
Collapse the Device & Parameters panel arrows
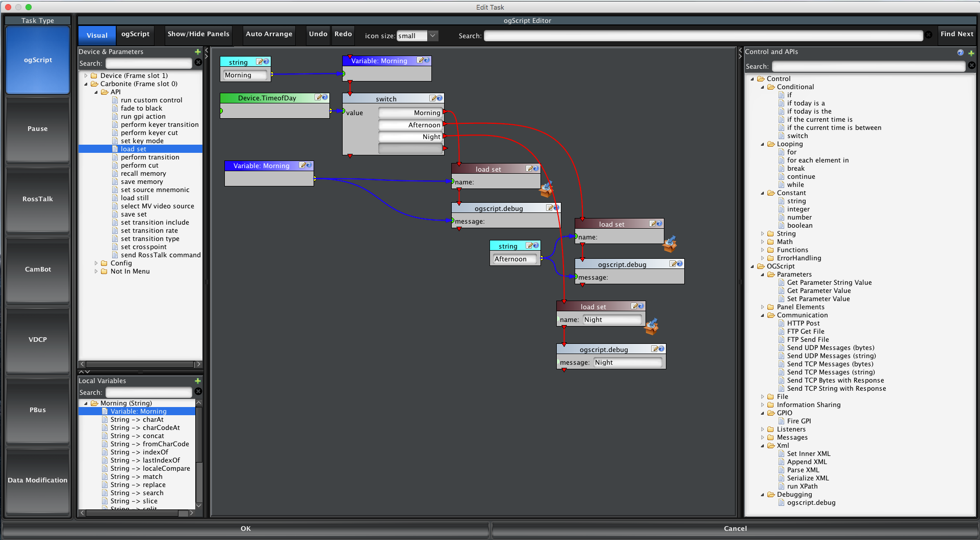click(x=207, y=52)
